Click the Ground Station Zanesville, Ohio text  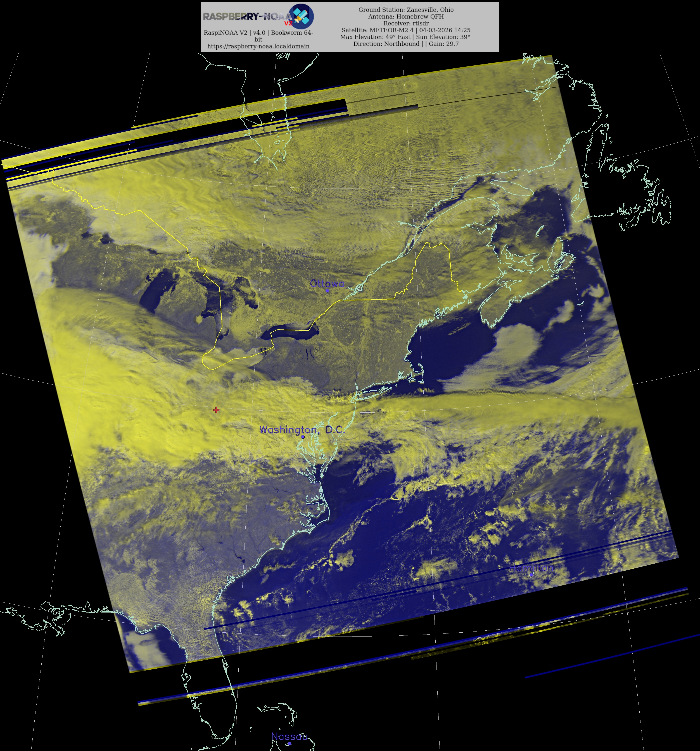click(406, 10)
